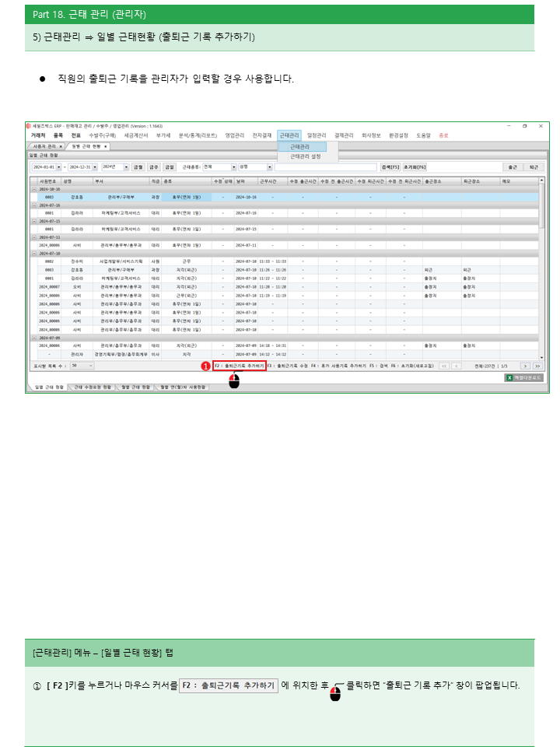The image size is (560, 750).
Task: Open the start date 2024-01-01 dropdown
Action: (59, 167)
